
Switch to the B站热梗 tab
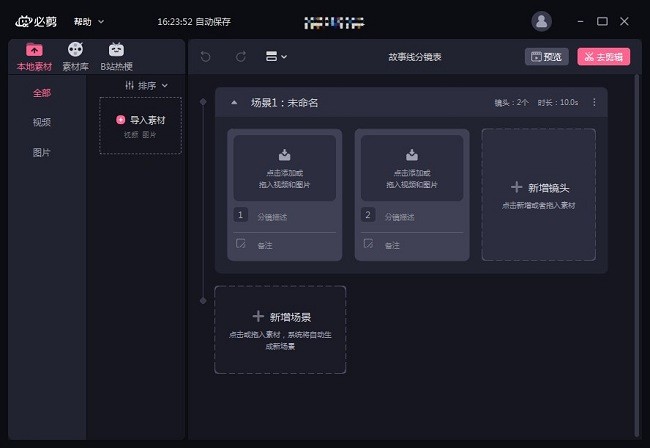coord(117,55)
